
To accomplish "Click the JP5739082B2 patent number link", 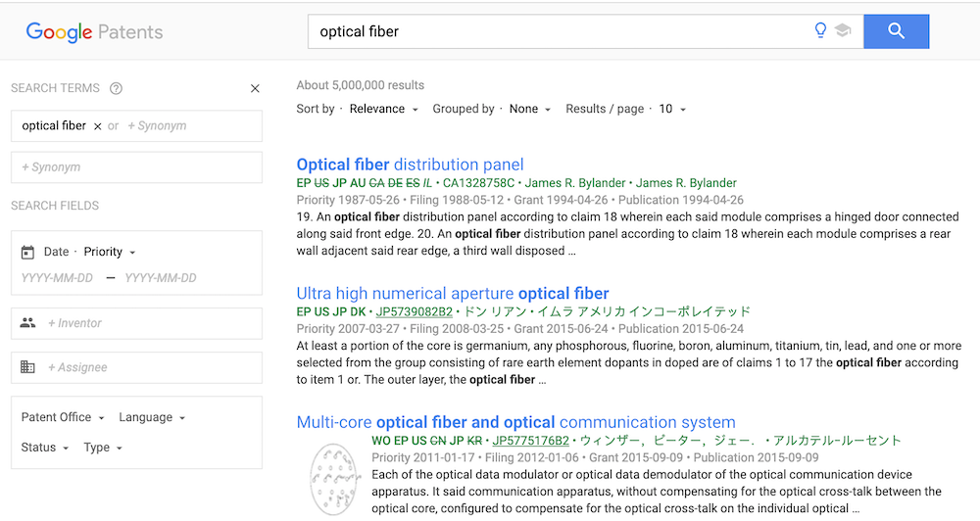I will click(x=414, y=311).
